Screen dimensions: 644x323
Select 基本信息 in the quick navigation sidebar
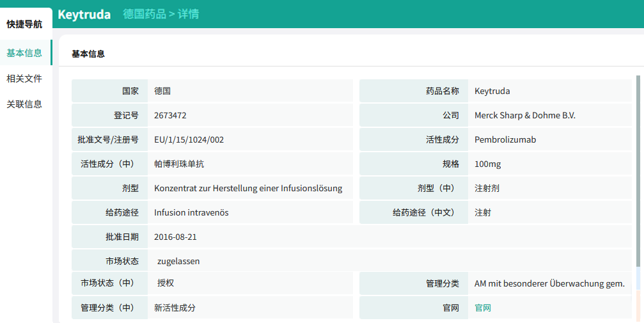point(24,53)
